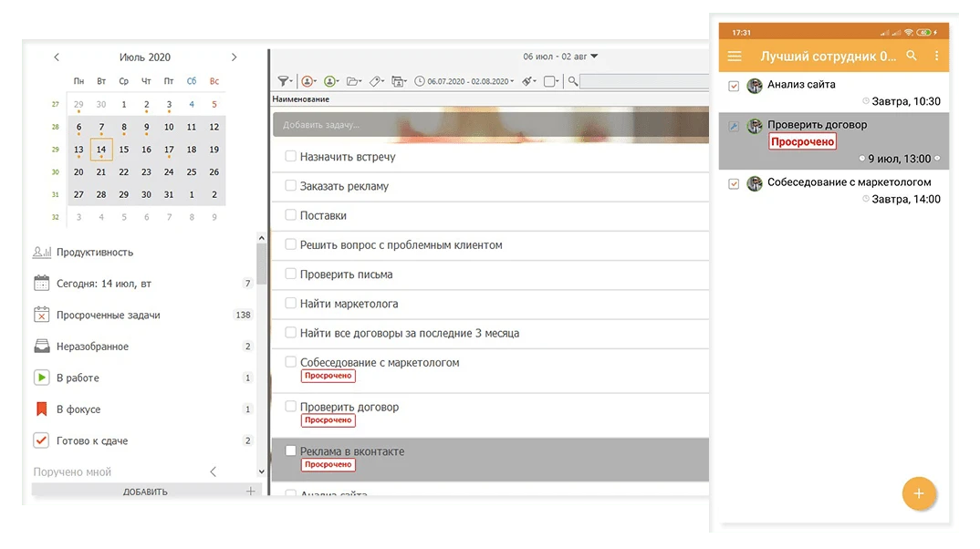The width and height of the screenshot is (980, 549).
Task: Expand the assignee filter dropdown arrow
Action: [315, 81]
